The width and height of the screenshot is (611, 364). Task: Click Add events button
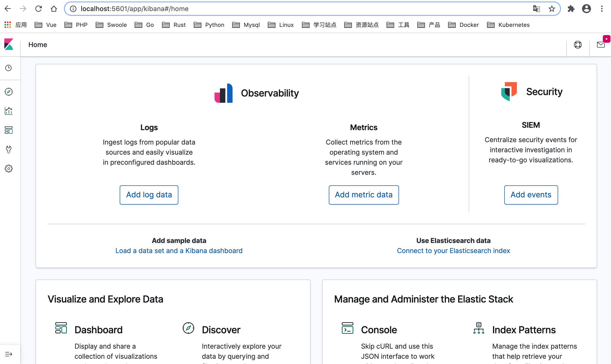(531, 195)
